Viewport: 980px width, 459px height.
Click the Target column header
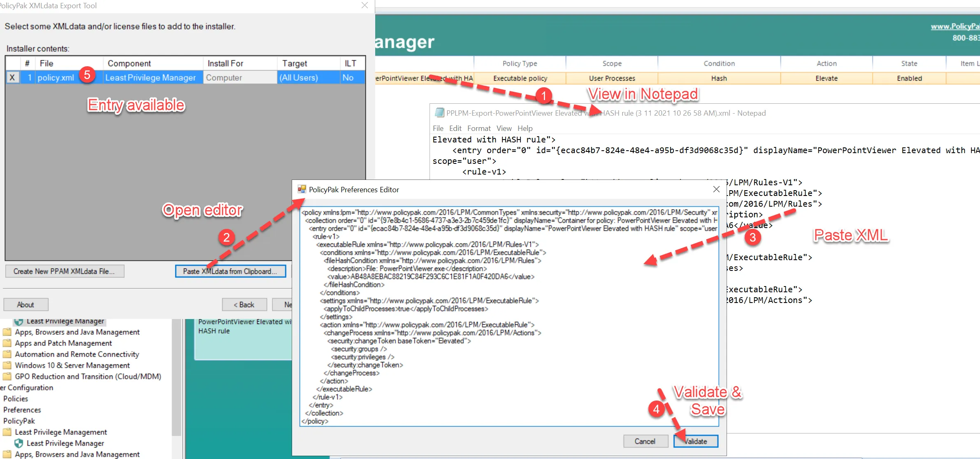point(309,63)
